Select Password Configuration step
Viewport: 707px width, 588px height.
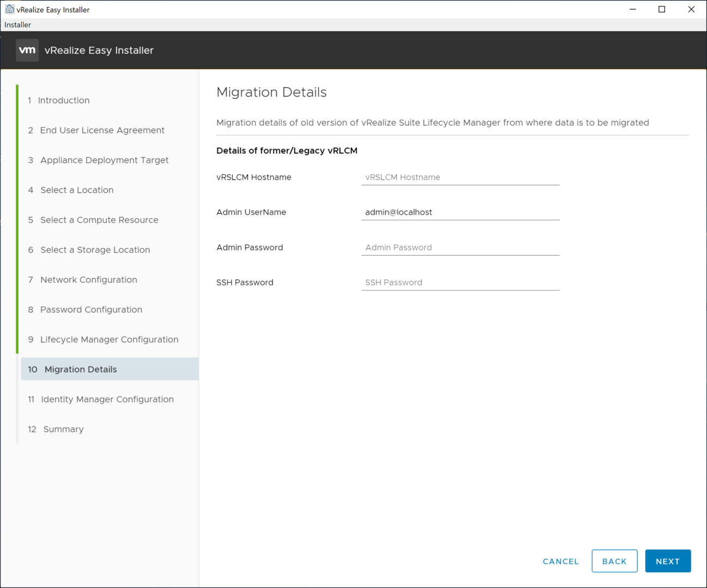[x=91, y=310]
